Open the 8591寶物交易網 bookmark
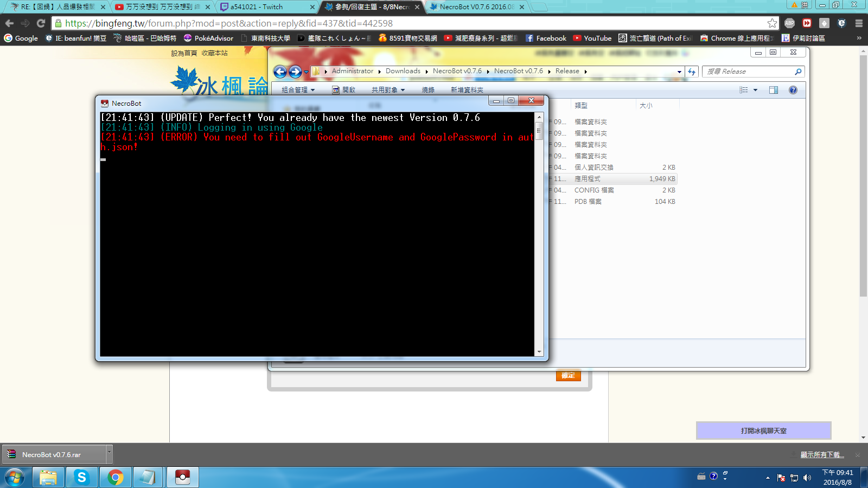The width and height of the screenshot is (868, 488). coord(408,38)
